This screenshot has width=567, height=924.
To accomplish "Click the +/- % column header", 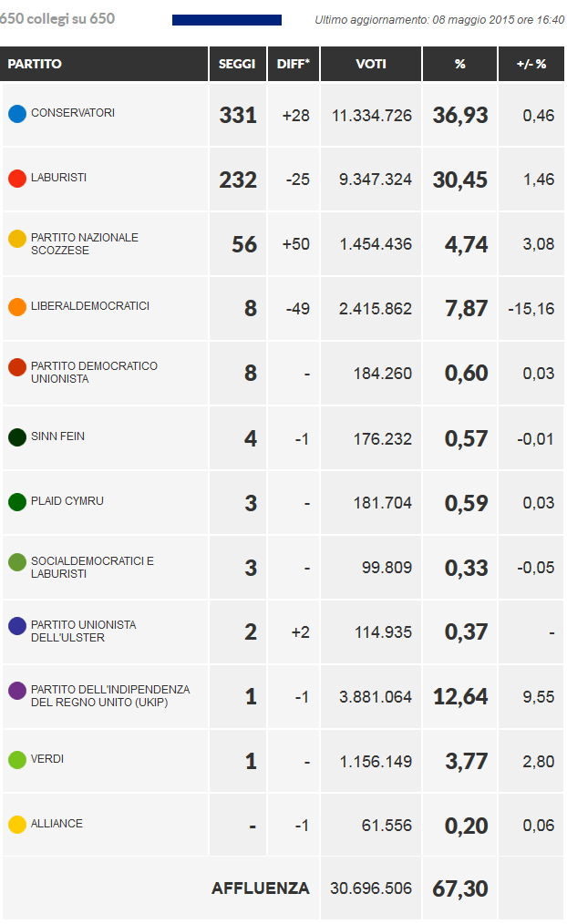I will 530,65.
